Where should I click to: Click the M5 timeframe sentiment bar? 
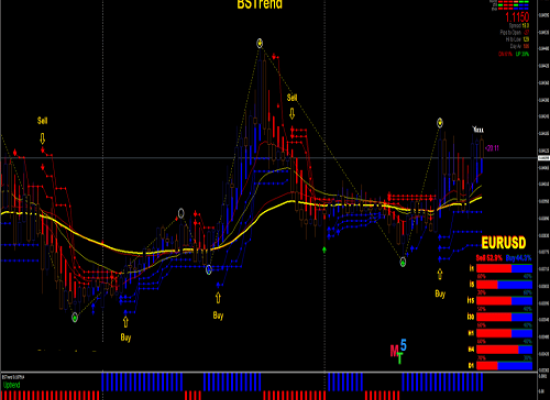[x=504, y=285]
